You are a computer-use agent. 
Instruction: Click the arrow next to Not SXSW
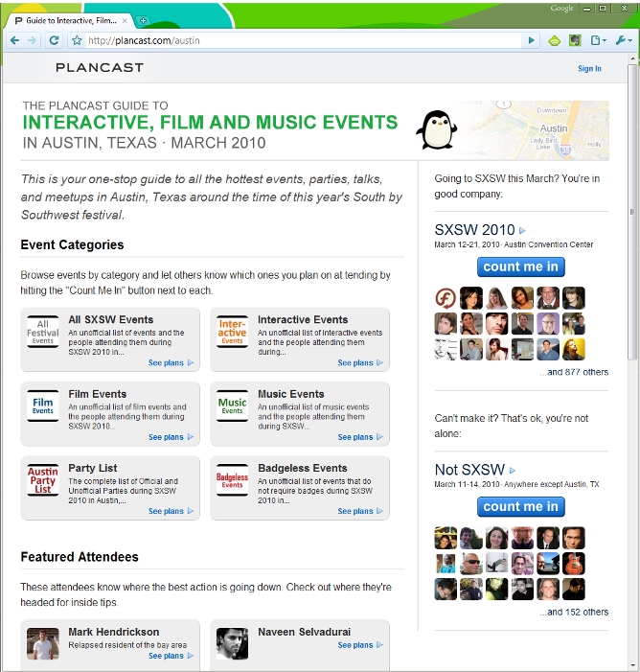point(513,471)
